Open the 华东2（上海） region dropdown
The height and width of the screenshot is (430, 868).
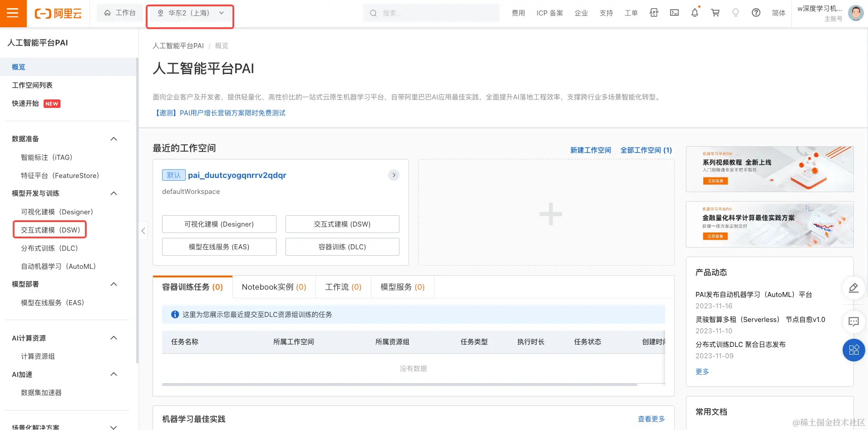pyautogui.click(x=190, y=13)
